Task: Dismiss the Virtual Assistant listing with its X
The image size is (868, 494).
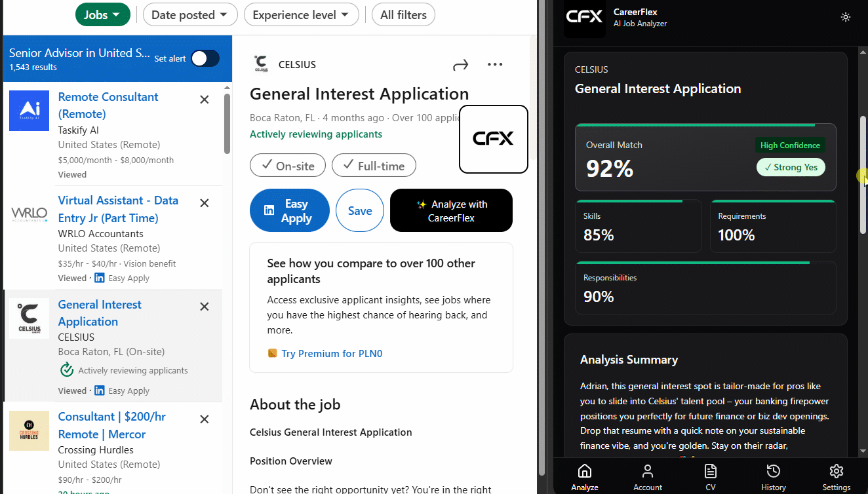Action: 204,203
